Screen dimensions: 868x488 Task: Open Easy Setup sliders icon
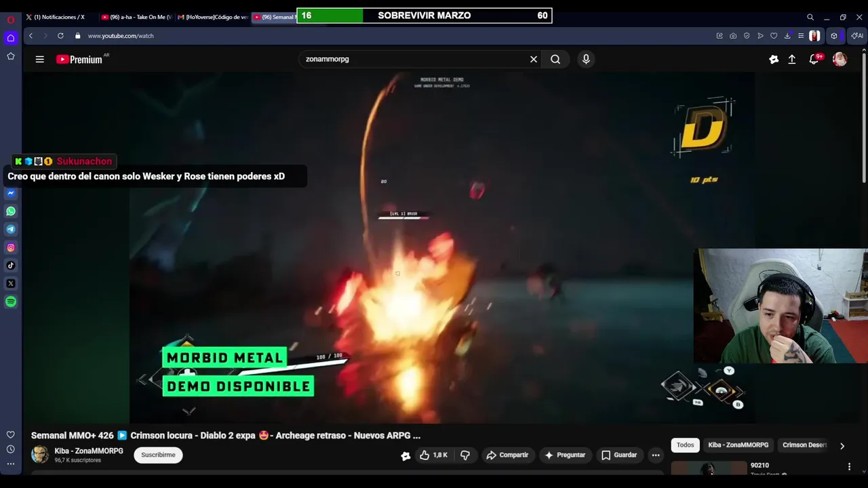(x=801, y=36)
